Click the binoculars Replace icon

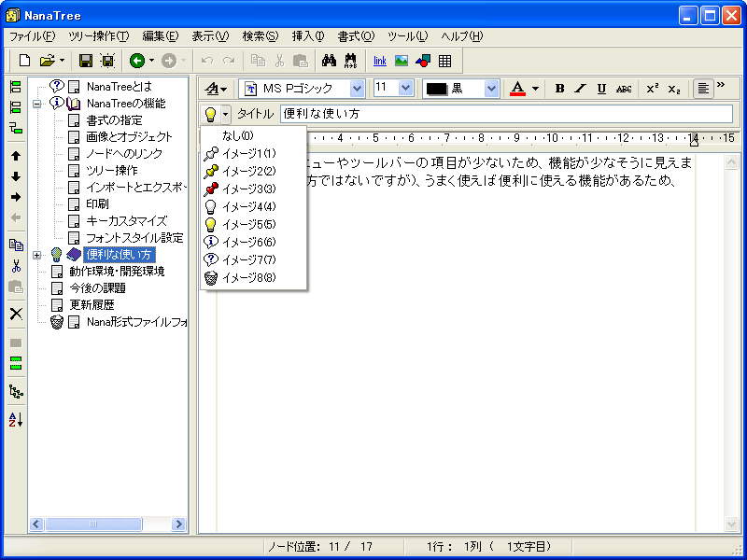[x=351, y=61]
